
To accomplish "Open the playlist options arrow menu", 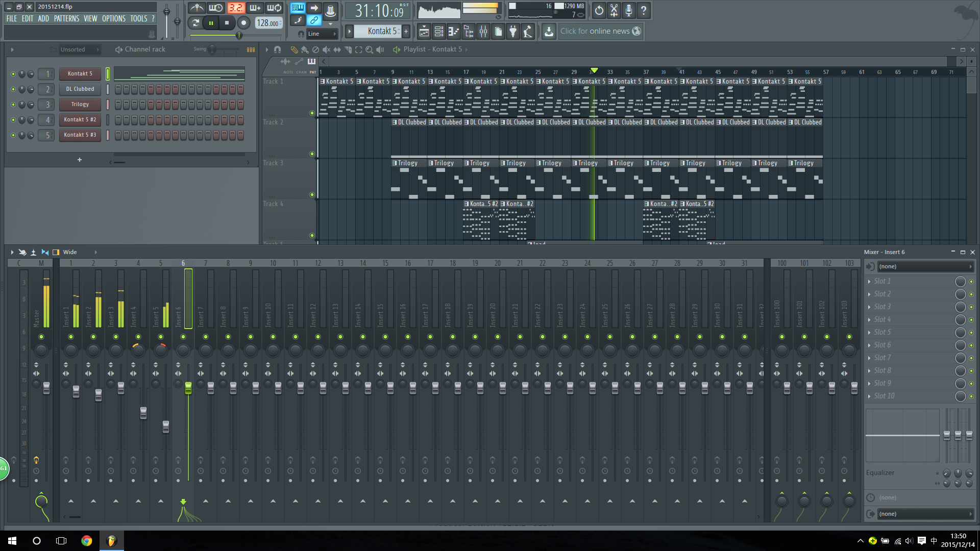I will (266, 49).
